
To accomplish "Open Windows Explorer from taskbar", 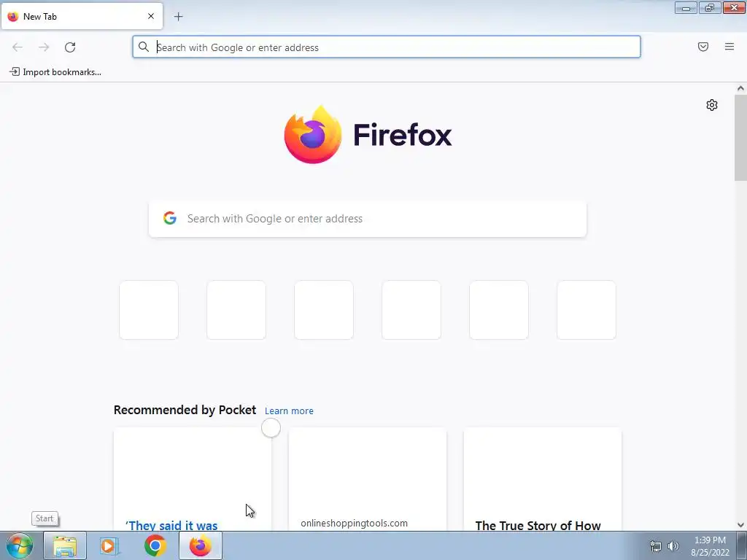I will [x=65, y=545].
